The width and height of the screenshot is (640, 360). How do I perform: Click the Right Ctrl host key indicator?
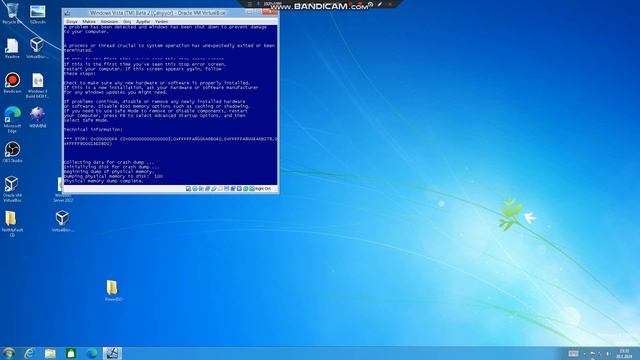tap(263, 189)
